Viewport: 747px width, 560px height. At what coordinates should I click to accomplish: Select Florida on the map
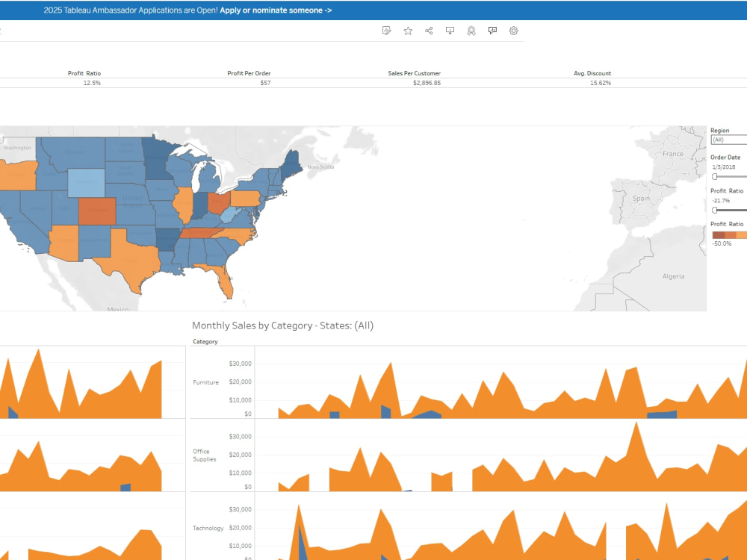tap(224, 279)
